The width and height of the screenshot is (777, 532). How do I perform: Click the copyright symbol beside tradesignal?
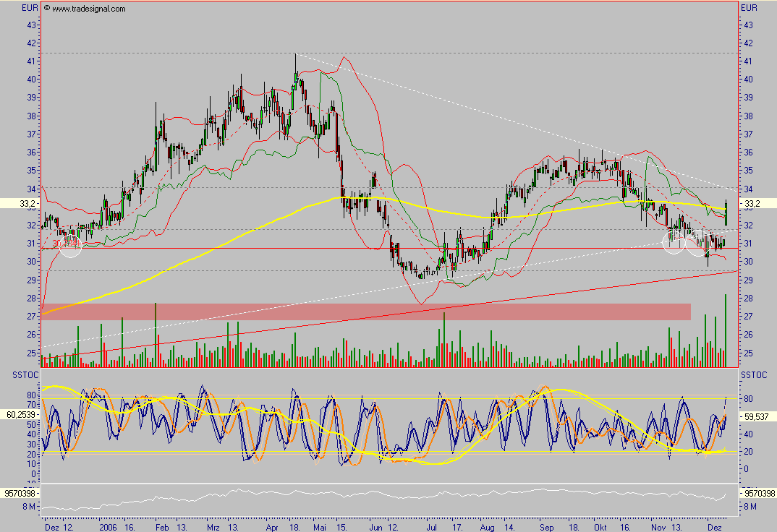[x=47, y=9]
